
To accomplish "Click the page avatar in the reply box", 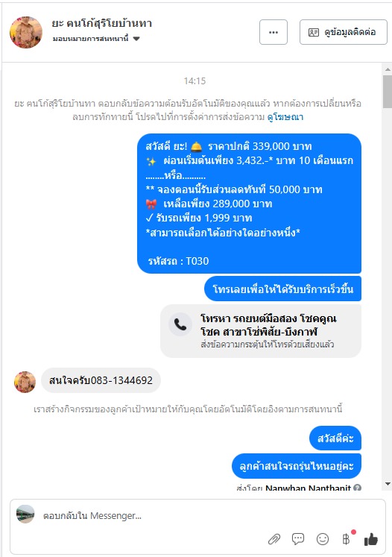I will click(25, 514).
